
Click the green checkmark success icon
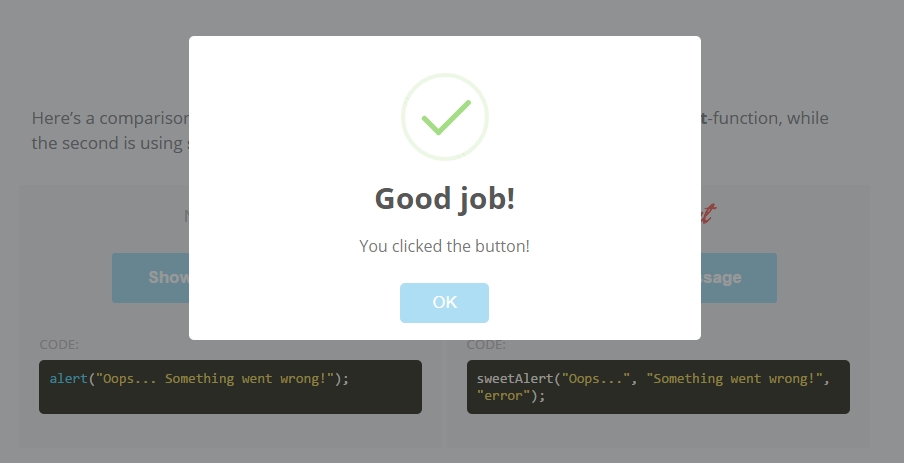tap(445, 117)
